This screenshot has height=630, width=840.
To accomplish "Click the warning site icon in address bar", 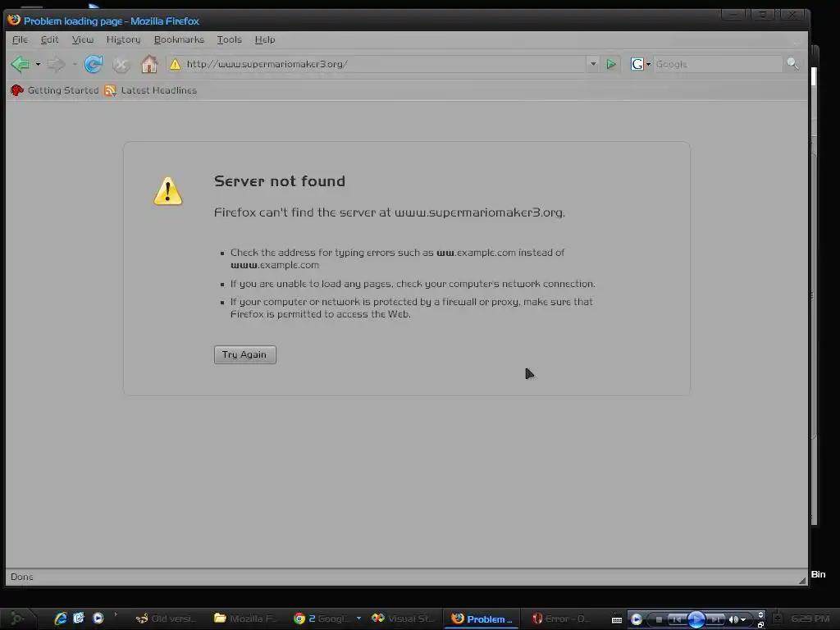I will click(176, 64).
